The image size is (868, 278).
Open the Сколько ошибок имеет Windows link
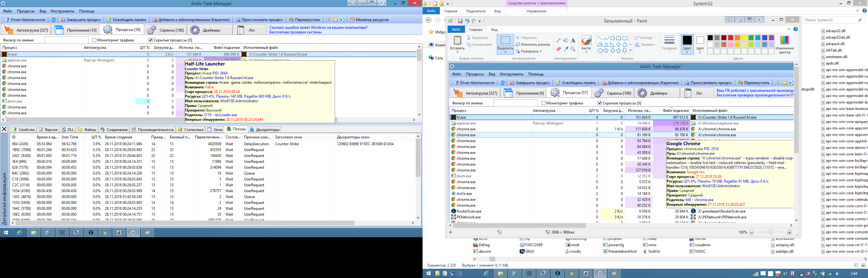(x=318, y=27)
